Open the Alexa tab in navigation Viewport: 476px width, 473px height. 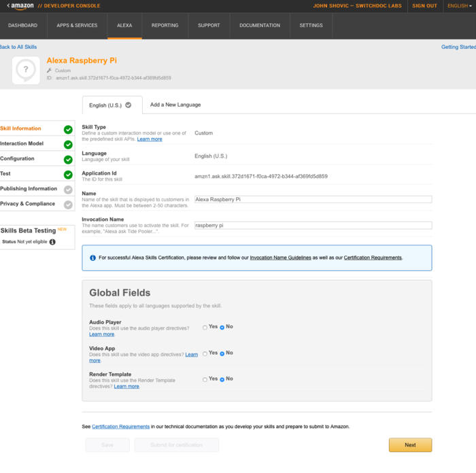124,26
